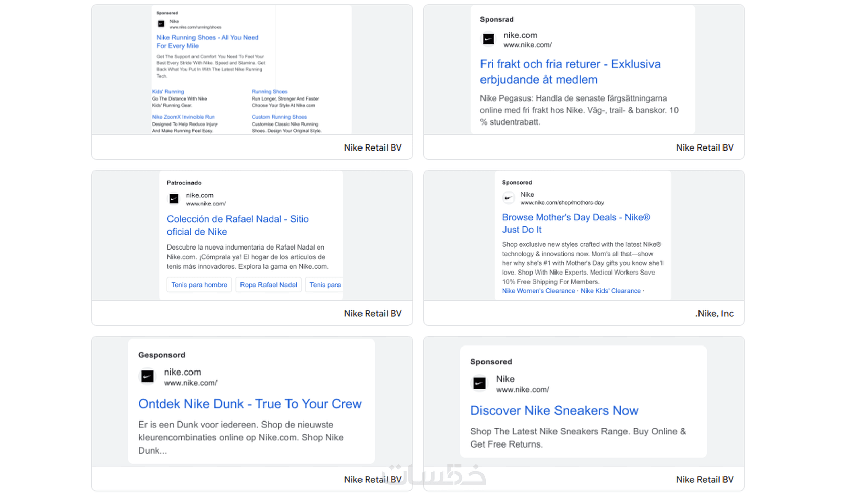Viewport: 868px width, 495px height.
Task: Open the 'Ontdek Nike Dunk - True To Your Crew' headline
Action: click(x=250, y=404)
